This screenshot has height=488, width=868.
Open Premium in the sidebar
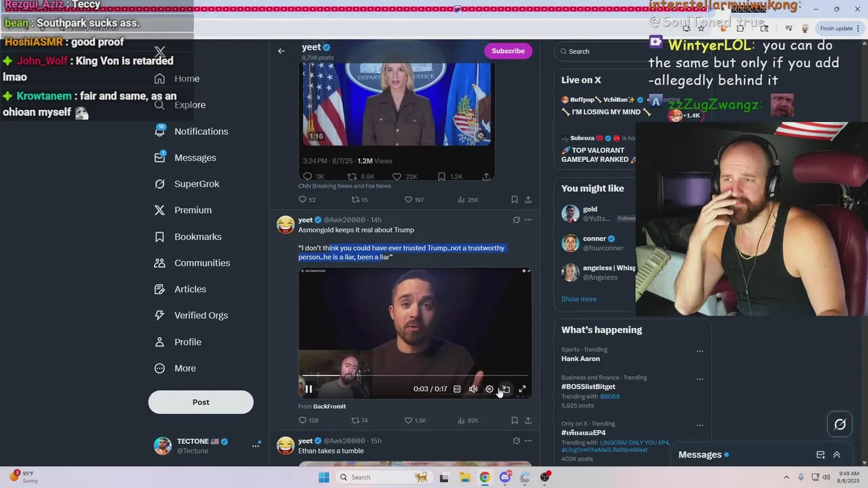pos(182,210)
